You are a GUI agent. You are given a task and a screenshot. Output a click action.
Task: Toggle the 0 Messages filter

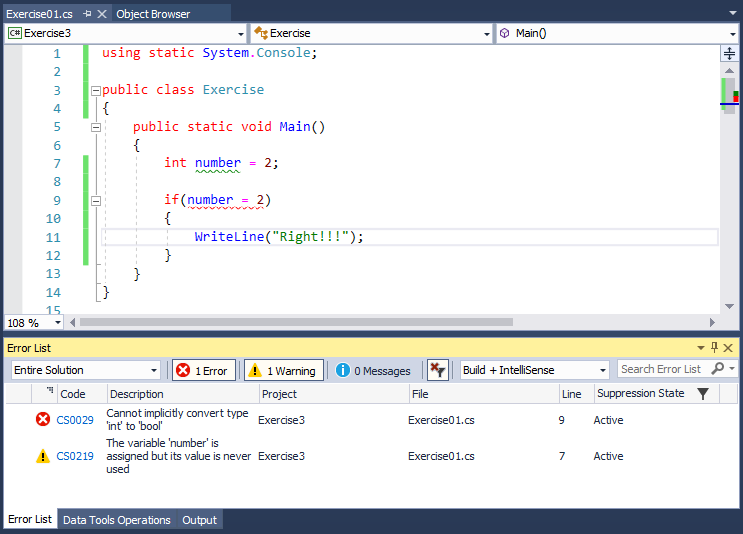pos(373,371)
